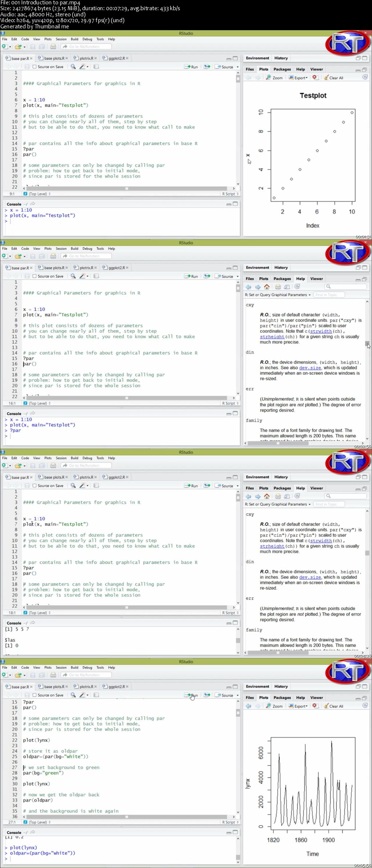Image resolution: width=372 pixels, height=868 pixels.
Task: Click Open File folder icon in Testplot frame
Action: pos(18,47)
